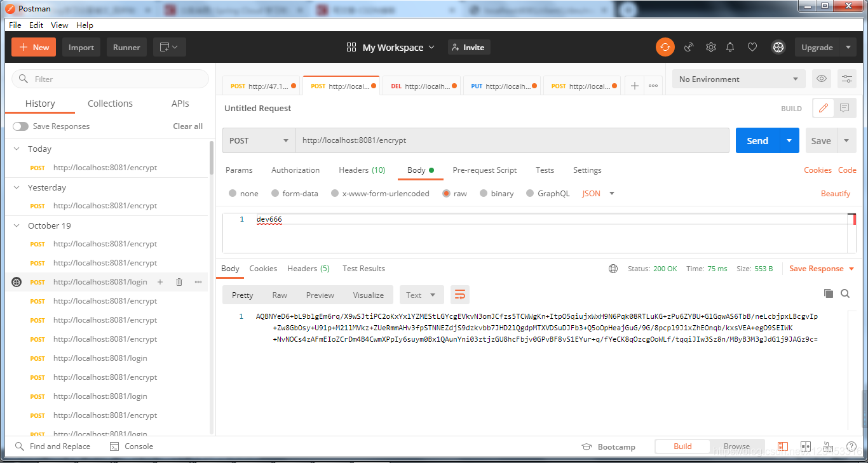Open the No Environment dropdown

tap(739, 79)
